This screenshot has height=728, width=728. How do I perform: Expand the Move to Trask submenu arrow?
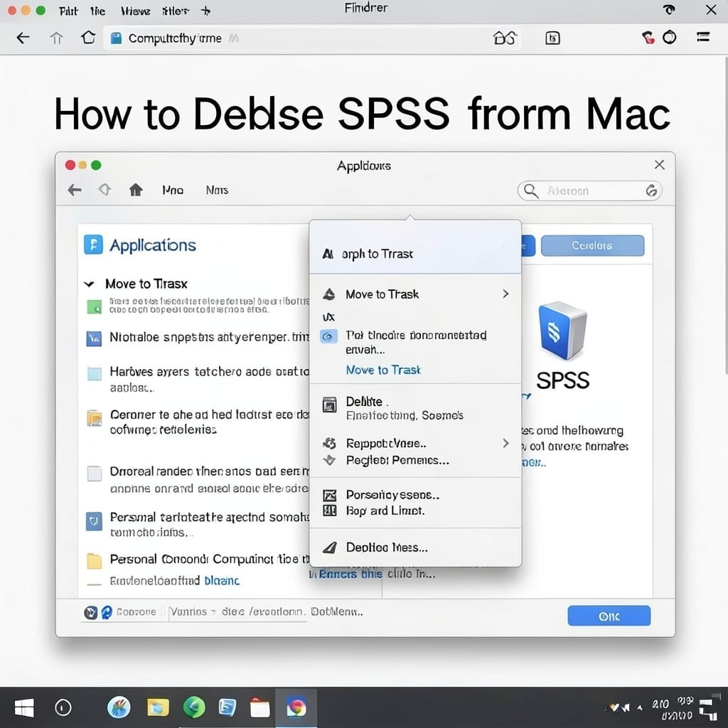tap(505, 294)
